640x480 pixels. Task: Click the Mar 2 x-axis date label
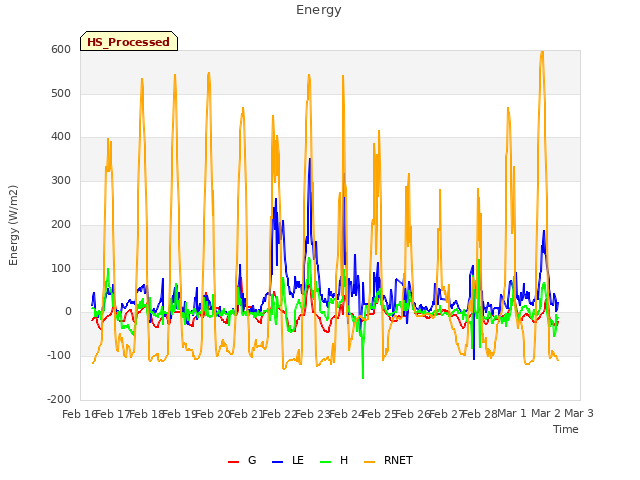coord(546,413)
